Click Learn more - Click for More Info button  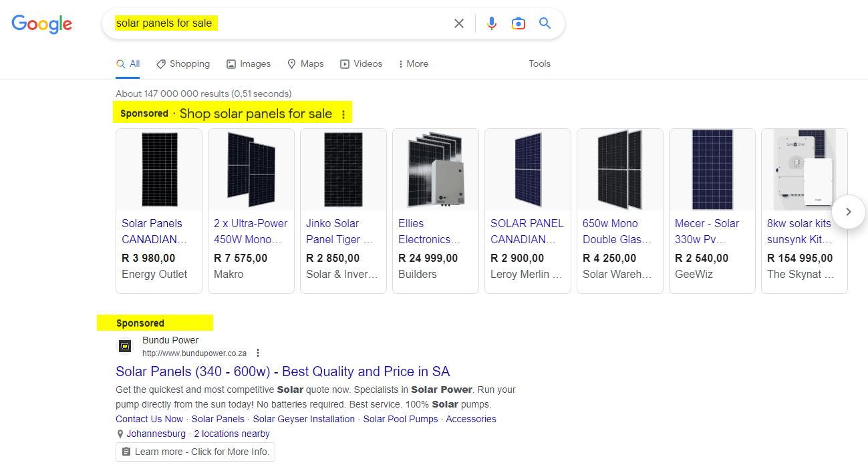click(195, 452)
